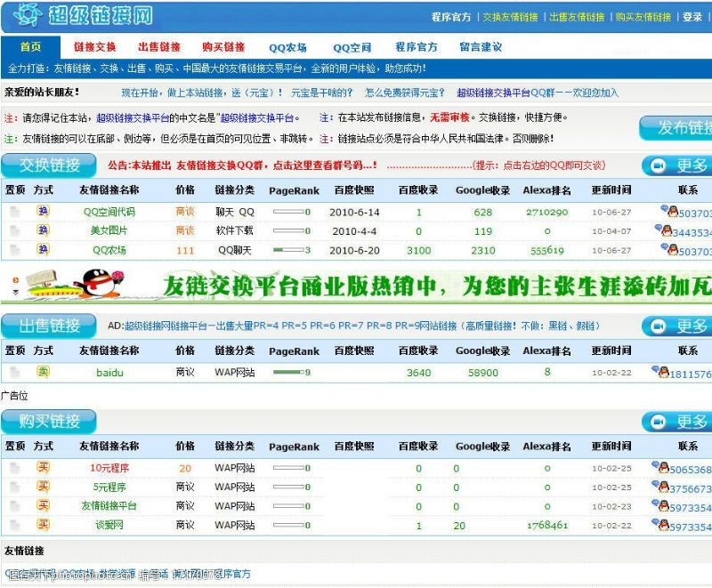Click the PageRank bar in baidu row
The image size is (712, 588).
click(x=290, y=373)
